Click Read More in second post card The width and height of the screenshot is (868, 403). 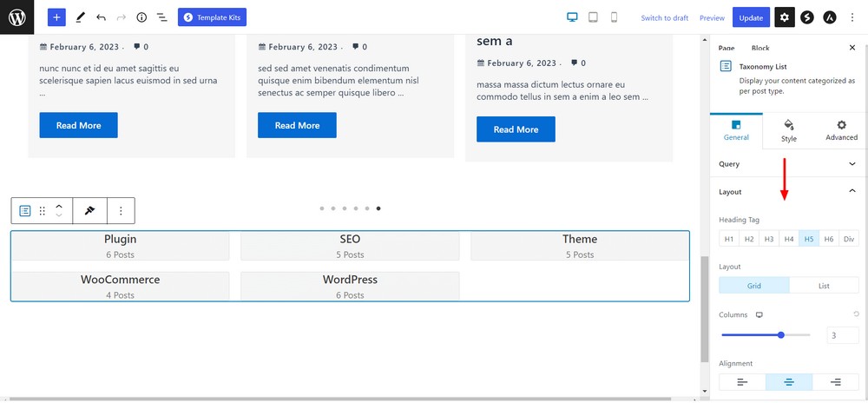click(297, 125)
